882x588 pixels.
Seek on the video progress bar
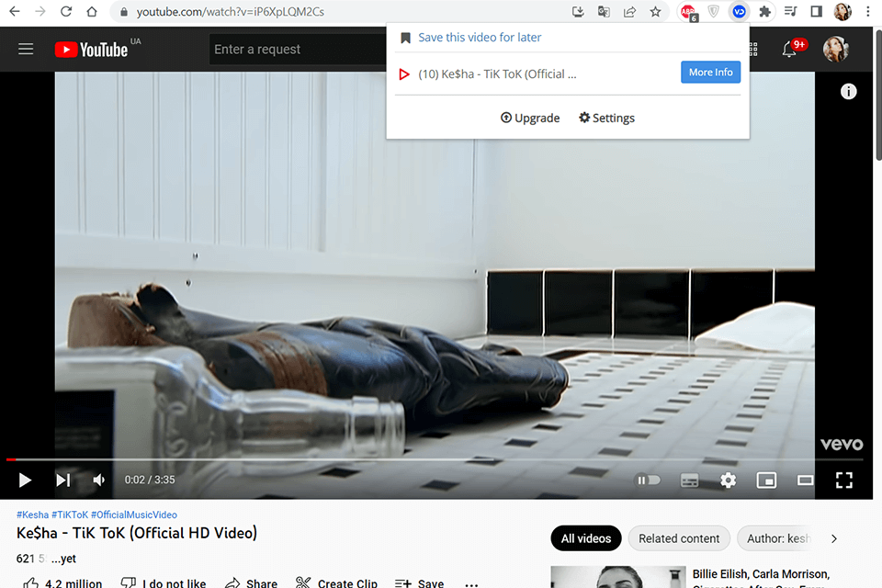pyautogui.click(x=435, y=459)
